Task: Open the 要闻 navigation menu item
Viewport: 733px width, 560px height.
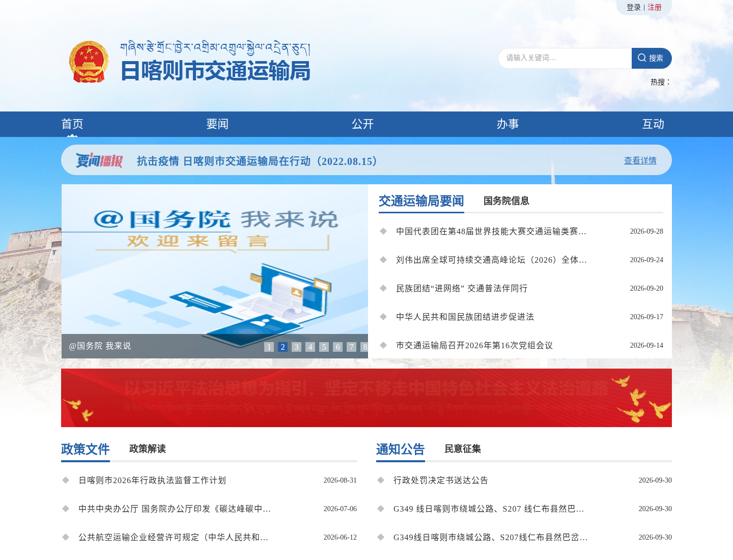Action: pos(217,124)
